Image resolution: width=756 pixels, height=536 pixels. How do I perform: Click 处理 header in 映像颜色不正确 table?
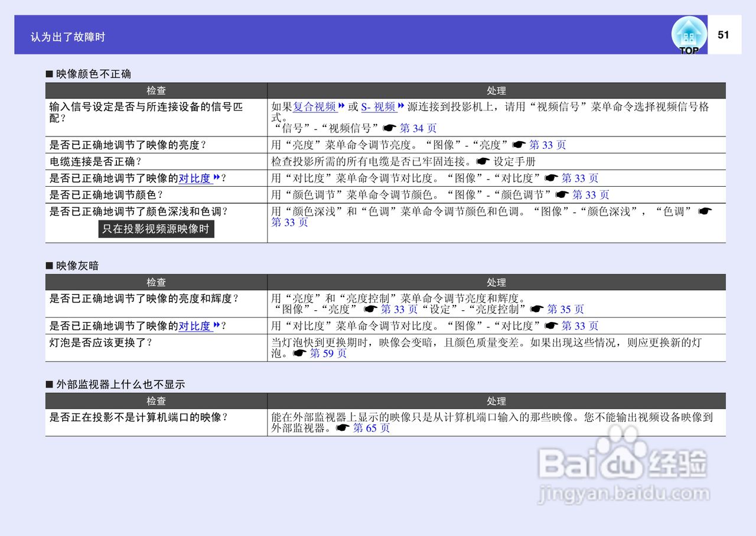point(496,90)
